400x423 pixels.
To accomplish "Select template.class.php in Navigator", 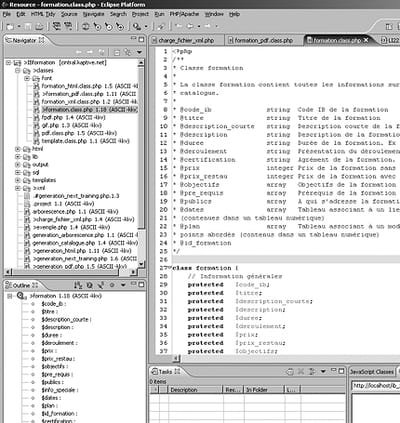I will 81,141.
